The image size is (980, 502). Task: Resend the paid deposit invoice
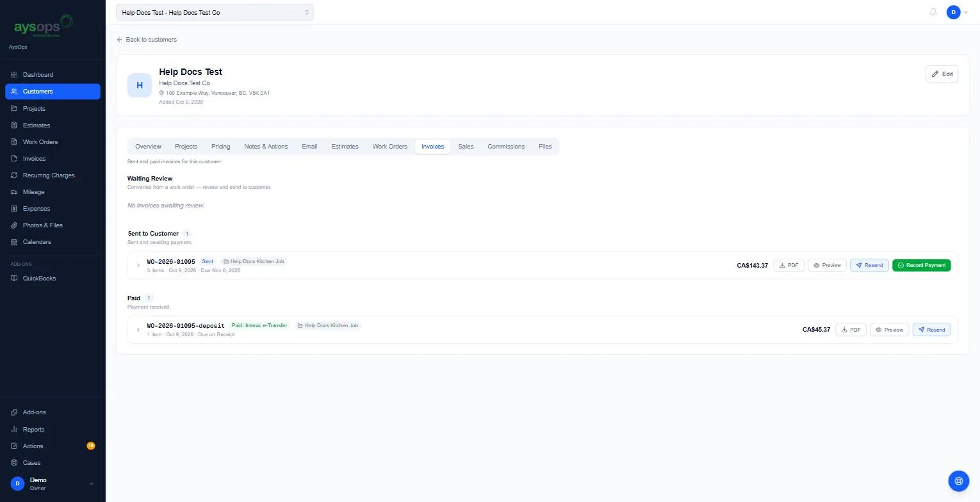pyautogui.click(x=931, y=330)
